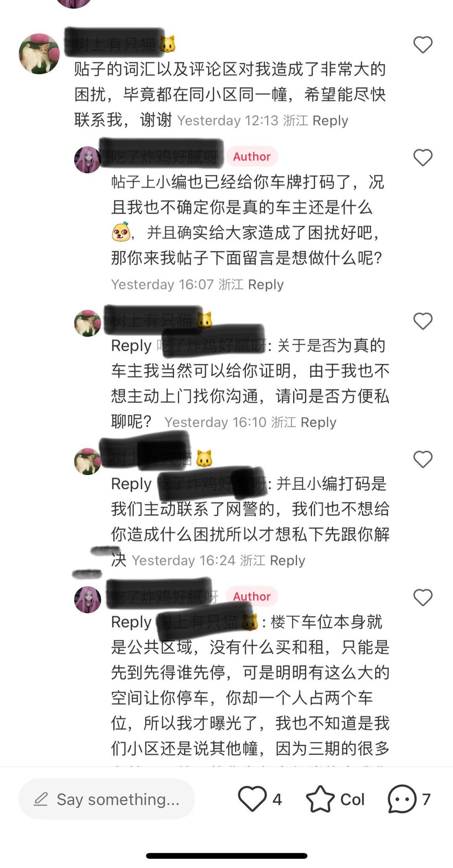Open the author avatar on the last reply

point(88,600)
